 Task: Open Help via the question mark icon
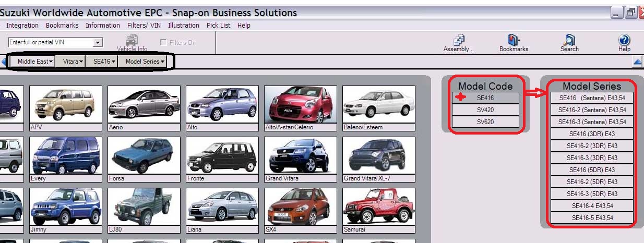(x=624, y=41)
